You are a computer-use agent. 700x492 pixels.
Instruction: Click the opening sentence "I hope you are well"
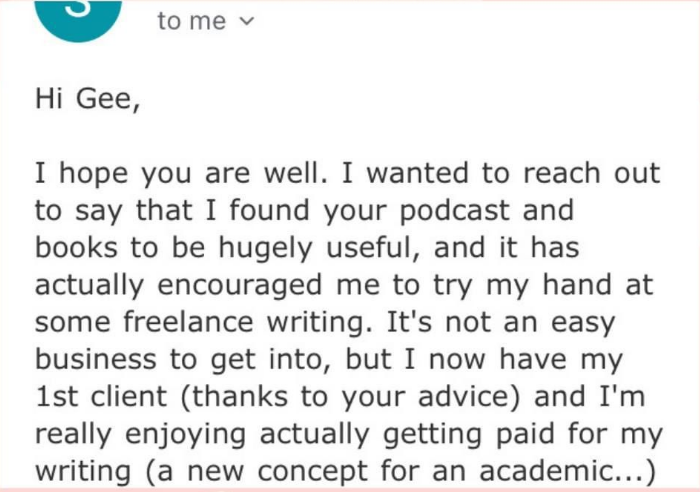(x=181, y=173)
